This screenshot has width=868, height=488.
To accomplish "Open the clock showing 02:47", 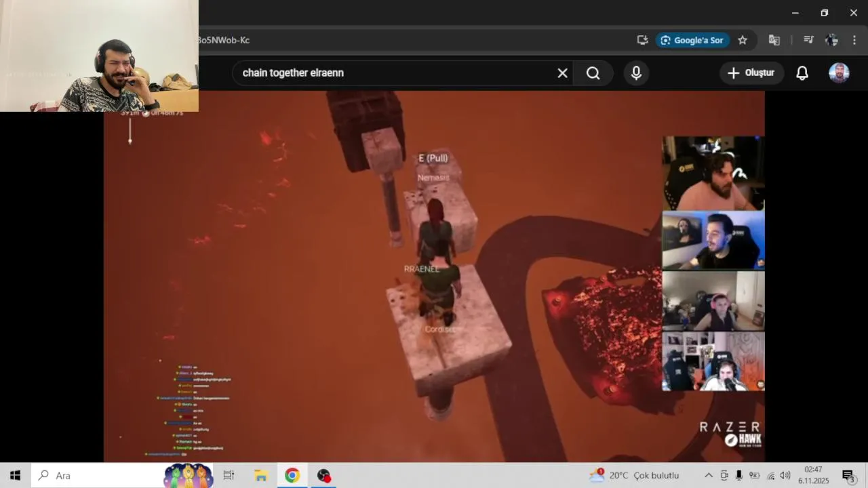I will tap(813, 475).
